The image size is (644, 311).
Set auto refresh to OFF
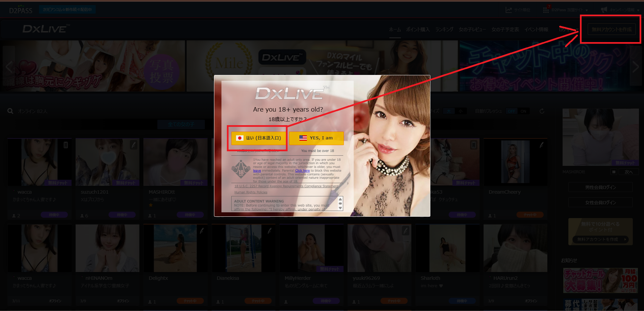[x=511, y=111]
